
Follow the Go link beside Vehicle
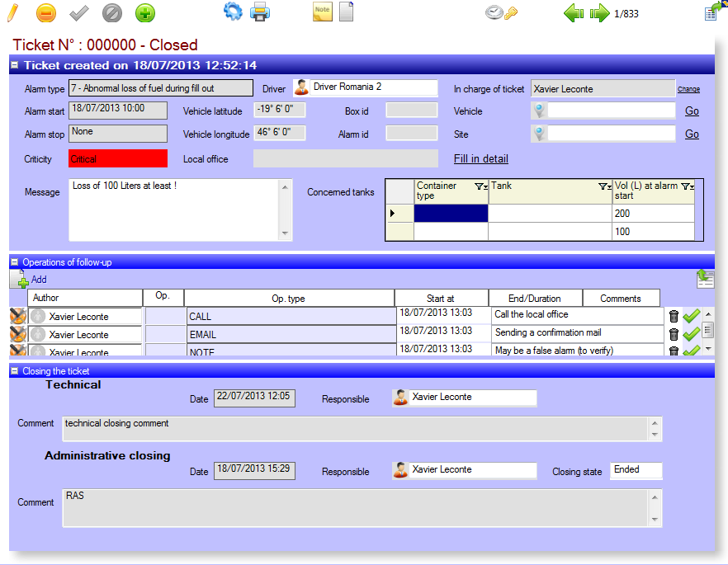pos(692,111)
